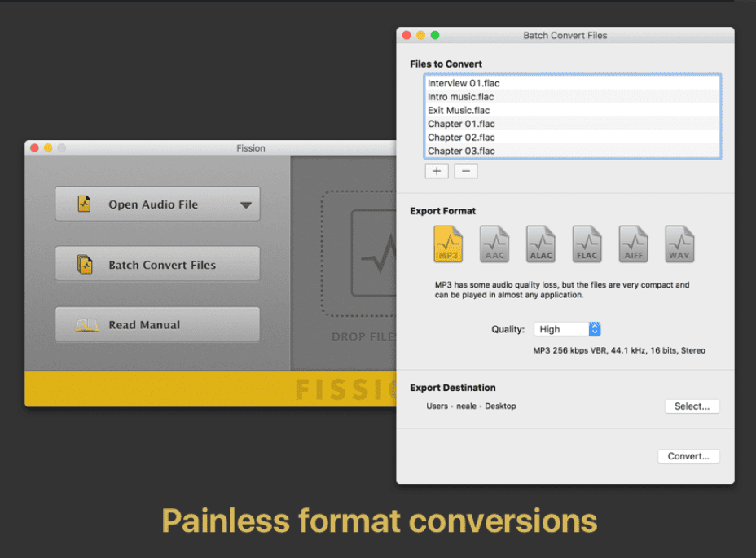
Task: Click Desktop in export destination path
Action: coord(500,406)
